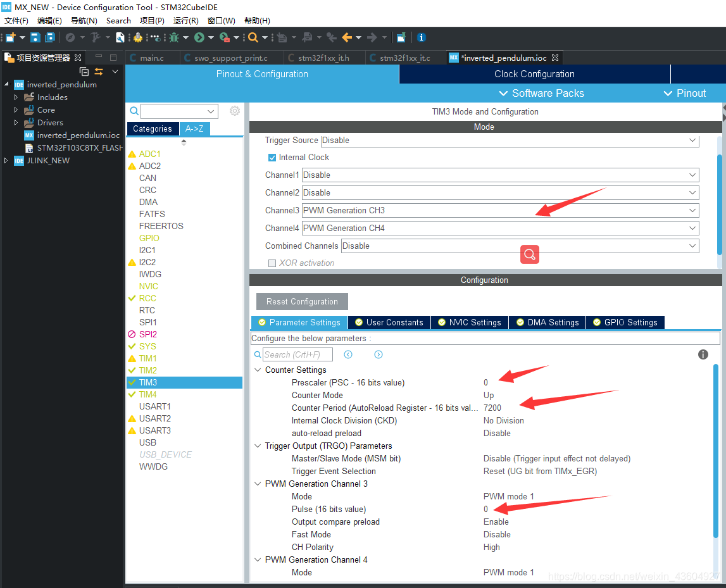Go to next parameter search result arrow
Image resolution: width=726 pixels, height=588 pixels.
379,354
